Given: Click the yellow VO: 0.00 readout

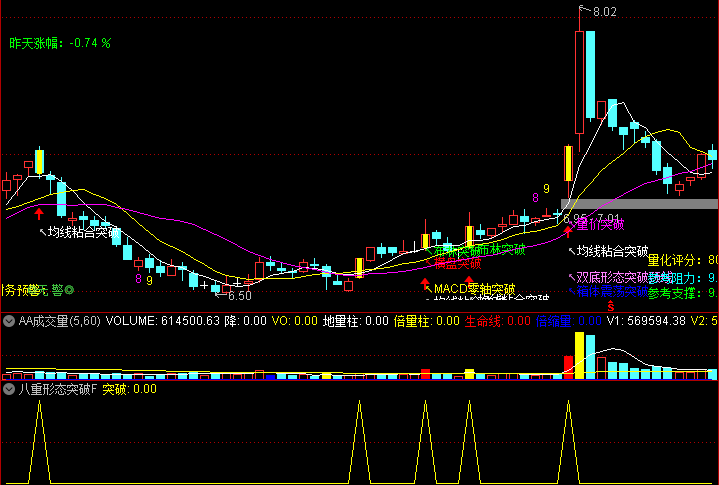Looking at the screenshot, I should [x=294, y=321].
